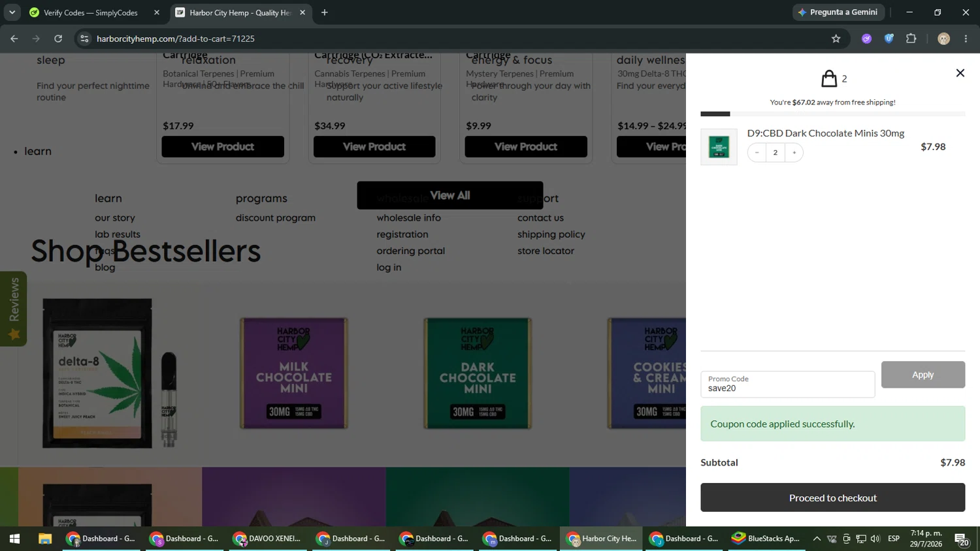980x551 pixels.
Task: Increase Dark Chocolate Minis quantity with plus
Action: (x=794, y=153)
